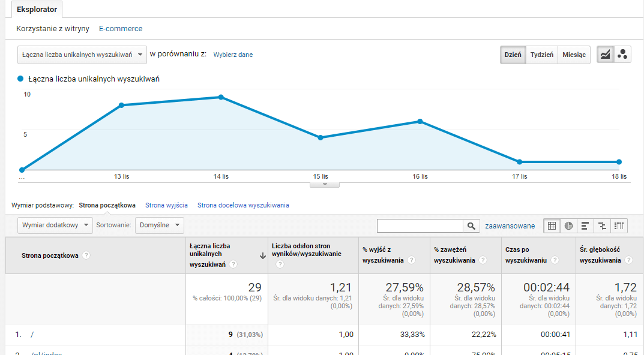Open help for Strona początkowa column
The height and width of the screenshot is (355, 644).
[86, 255]
